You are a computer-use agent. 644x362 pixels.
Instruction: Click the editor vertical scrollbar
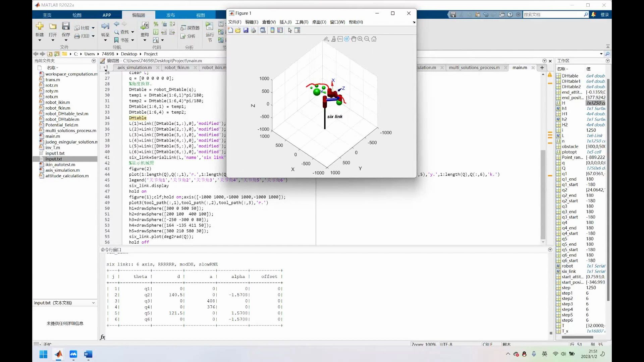click(543, 194)
